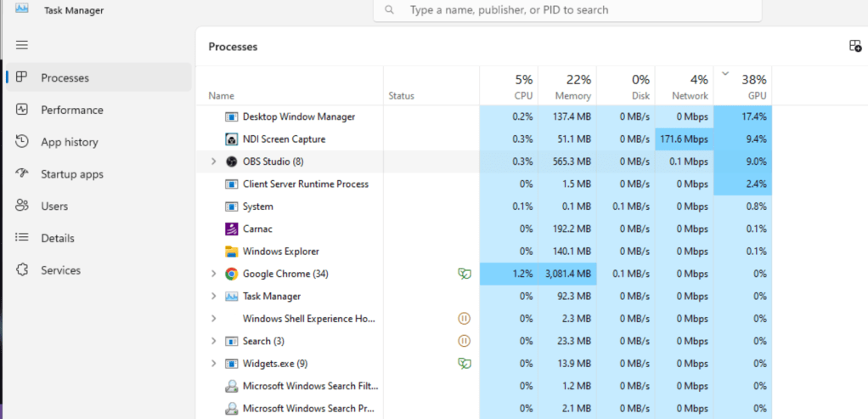Sort by Name column header

click(x=290, y=85)
